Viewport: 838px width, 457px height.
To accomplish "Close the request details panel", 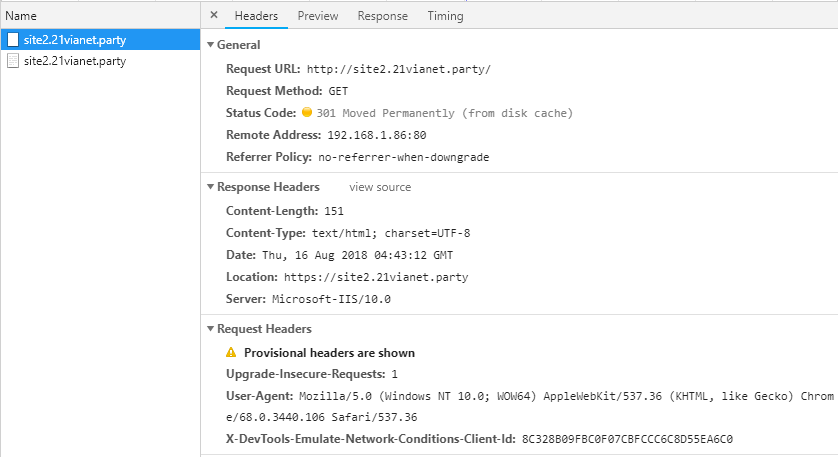I will click(214, 16).
